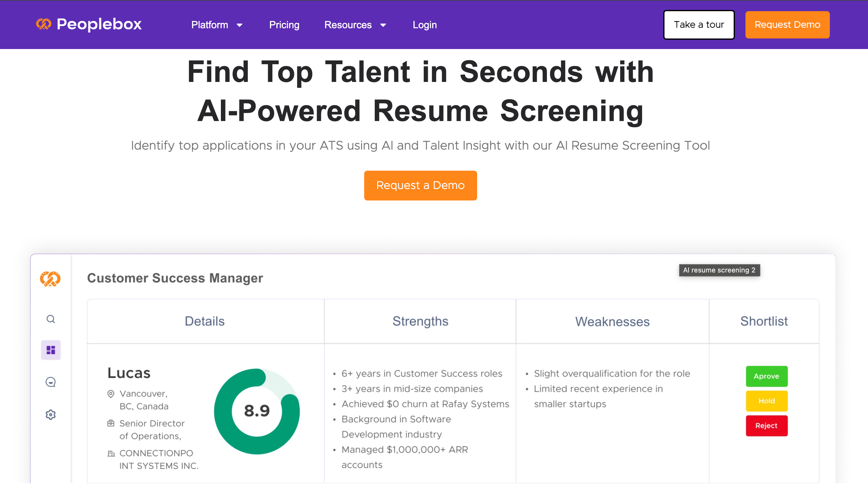This screenshot has height=486, width=868.
Task: Click the Take a tour button
Action: 699,25
